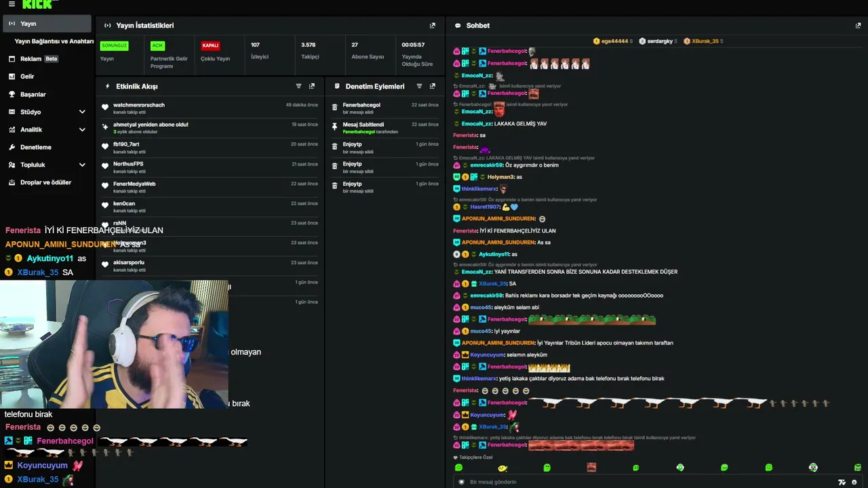Click the 00:05:57 stream duration
Viewport: 868px width, 488px height.
pos(417,54)
